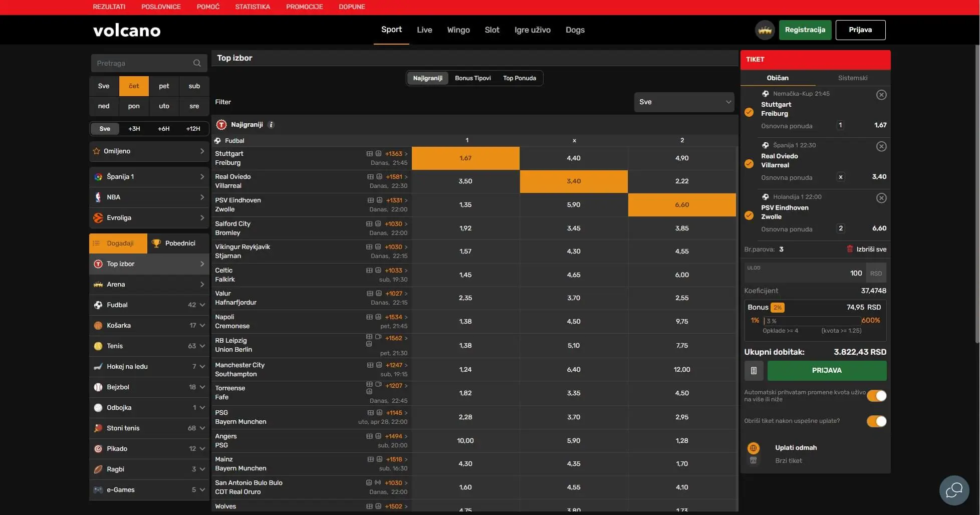Switch to the Live section
This screenshot has height=515, width=980.
tap(424, 30)
